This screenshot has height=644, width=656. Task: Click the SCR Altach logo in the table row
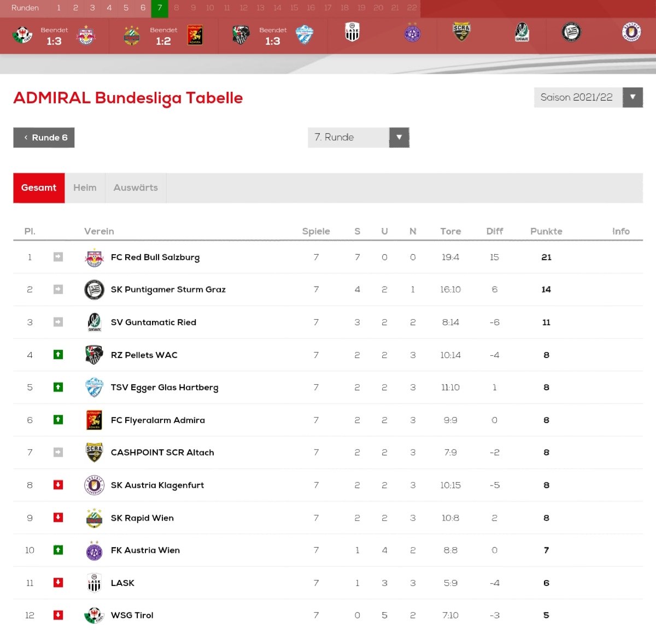[94, 452]
